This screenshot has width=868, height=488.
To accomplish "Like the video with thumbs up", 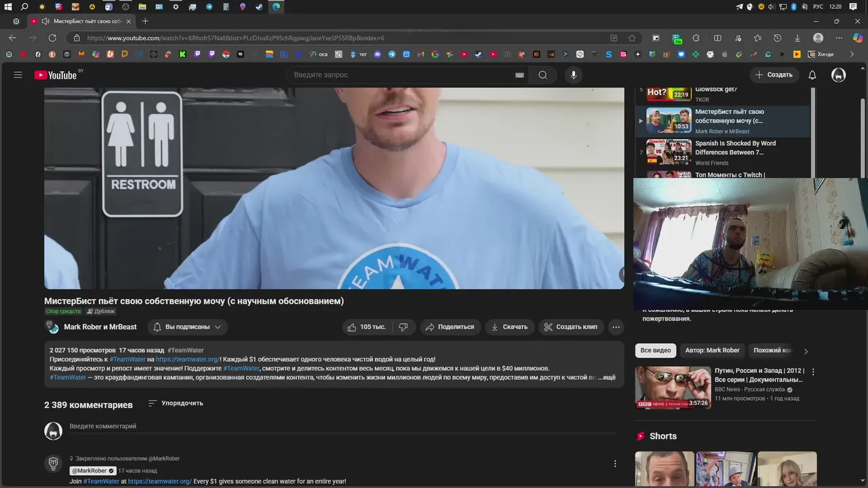I will point(366,327).
